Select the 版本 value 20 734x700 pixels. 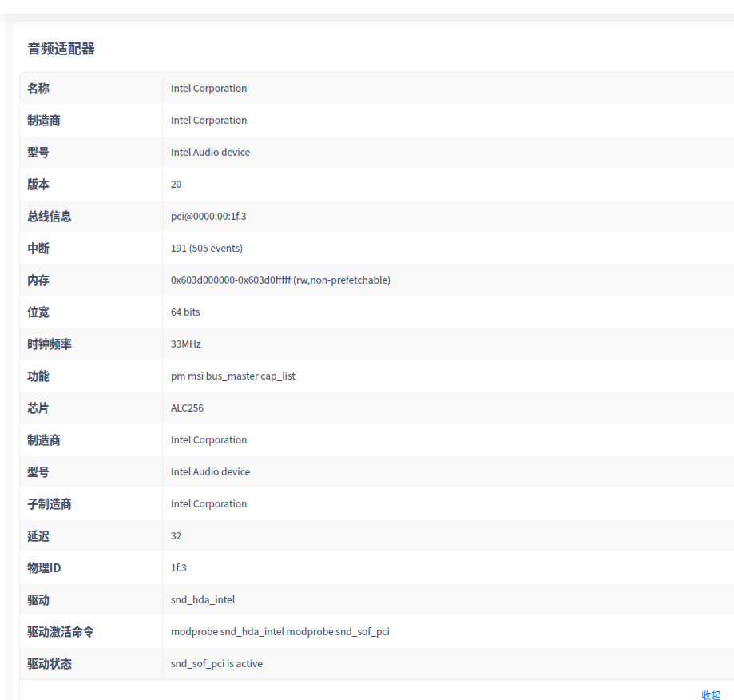pyautogui.click(x=176, y=185)
